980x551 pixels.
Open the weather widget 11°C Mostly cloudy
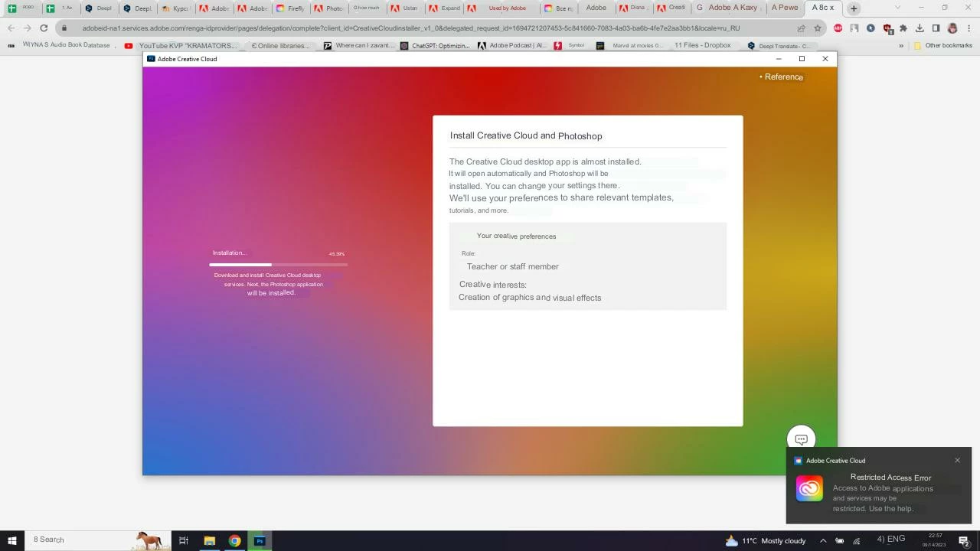coord(766,540)
